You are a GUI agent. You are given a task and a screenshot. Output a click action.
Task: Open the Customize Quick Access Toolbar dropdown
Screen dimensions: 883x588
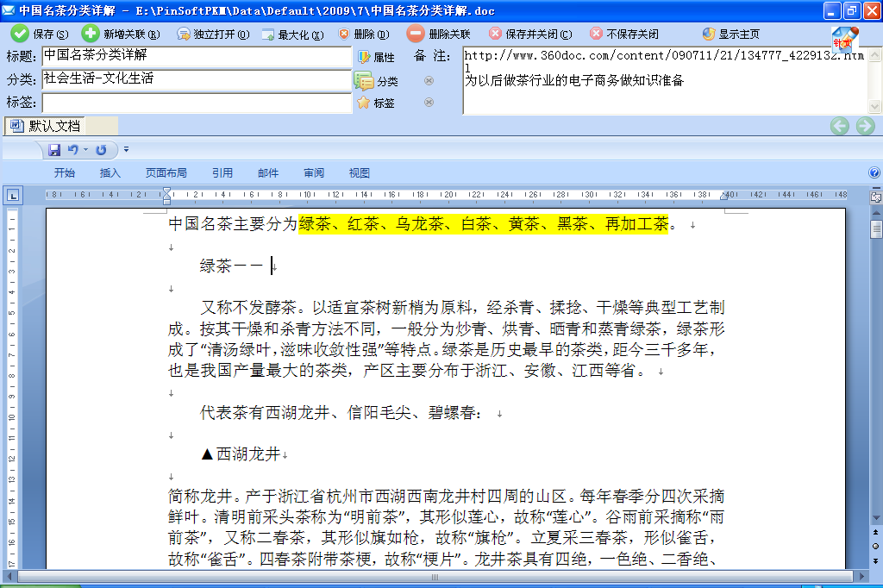point(126,150)
